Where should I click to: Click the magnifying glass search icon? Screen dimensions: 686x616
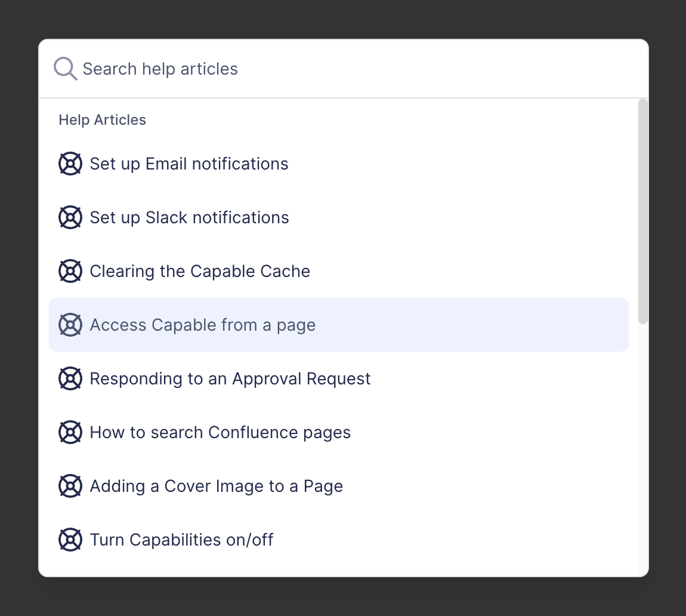tap(65, 69)
